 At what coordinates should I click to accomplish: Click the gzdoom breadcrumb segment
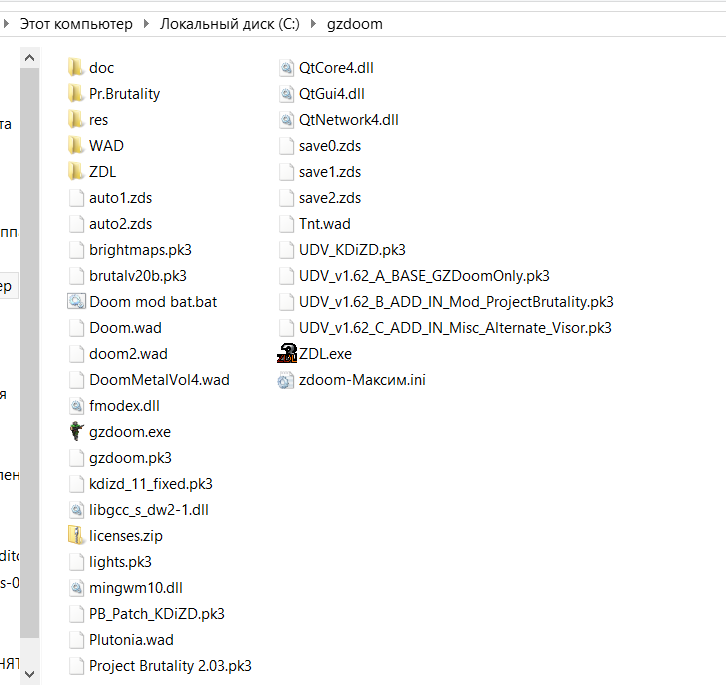pos(355,24)
